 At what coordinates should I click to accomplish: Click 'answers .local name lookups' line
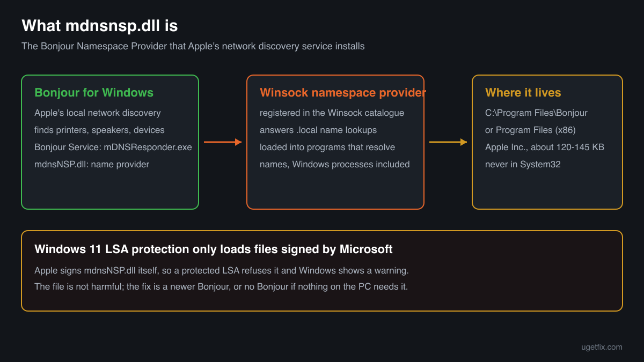[x=318, y=130]
